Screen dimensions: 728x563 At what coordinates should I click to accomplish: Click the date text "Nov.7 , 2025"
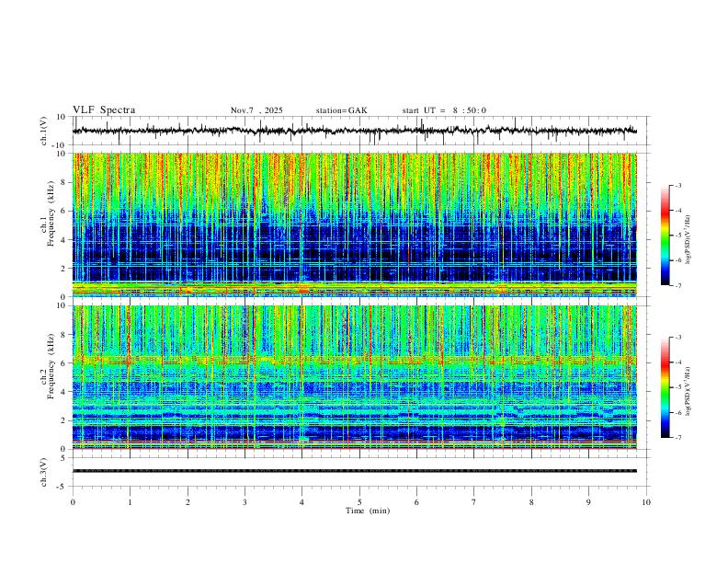pyautogui.click(x=256, y=110)
